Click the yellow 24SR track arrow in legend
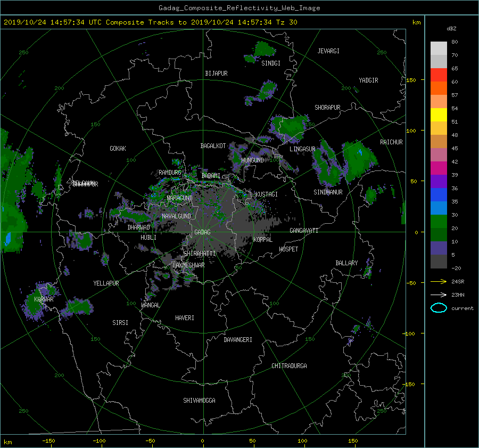This screenshot has height=448, width=479. click(439, 281)
